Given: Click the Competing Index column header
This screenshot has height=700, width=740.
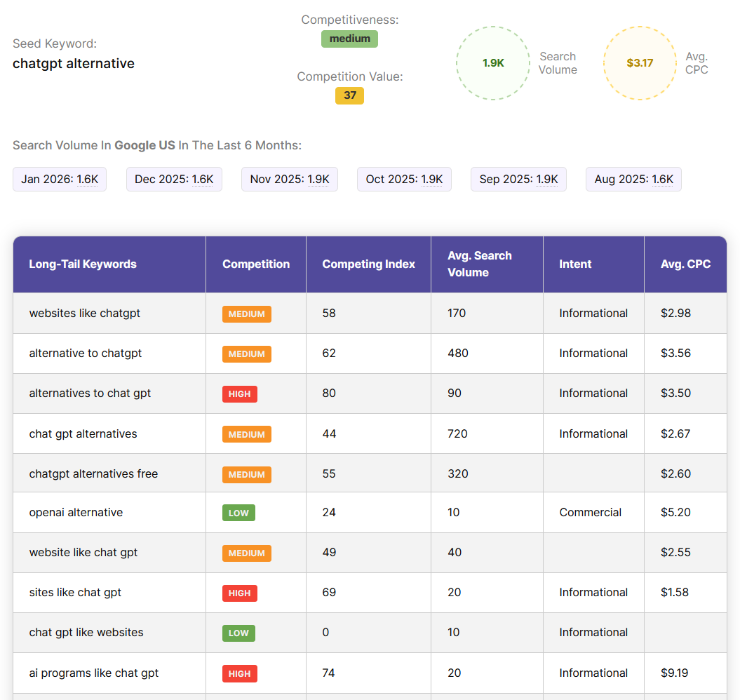Looking at the screenshot, I should tap(368, 264).
